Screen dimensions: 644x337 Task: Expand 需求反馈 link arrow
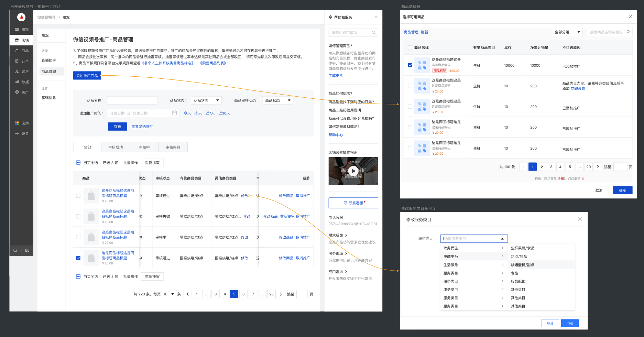click(346, 235)
